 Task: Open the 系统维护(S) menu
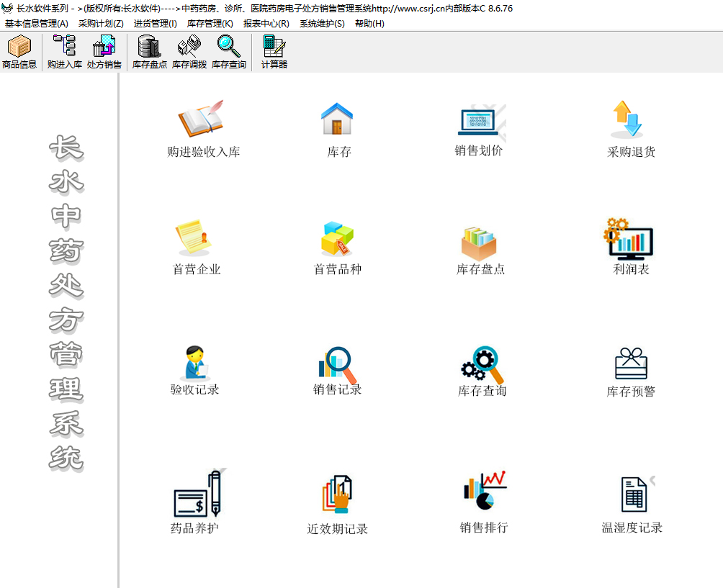point(322,24)
